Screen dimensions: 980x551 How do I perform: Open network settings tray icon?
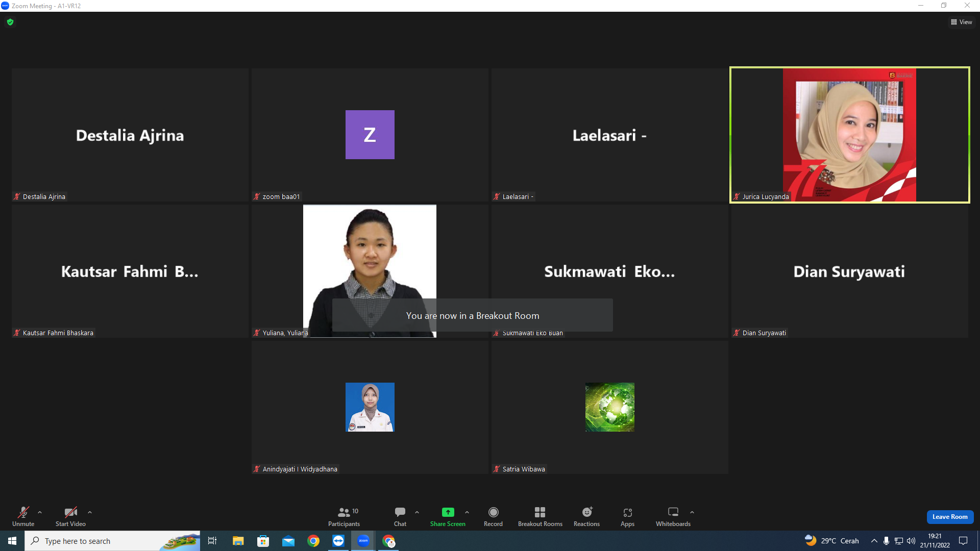click(899, 541)
